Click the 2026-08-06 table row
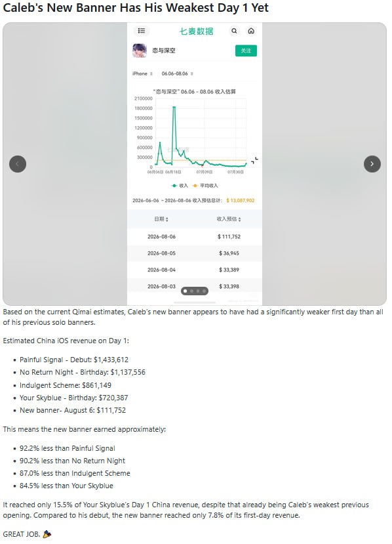Image resolution: width=392 pixels, height=544 pixels. click(195, 237)
